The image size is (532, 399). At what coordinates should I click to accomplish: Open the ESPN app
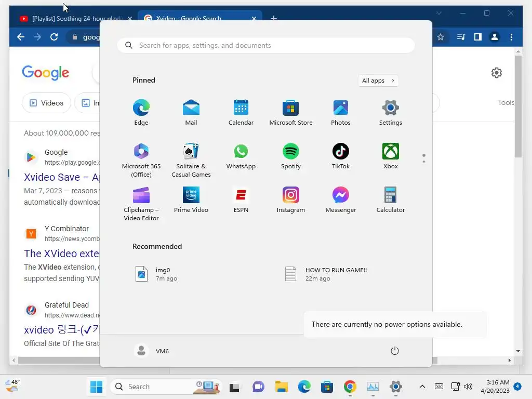click(241, 200)
